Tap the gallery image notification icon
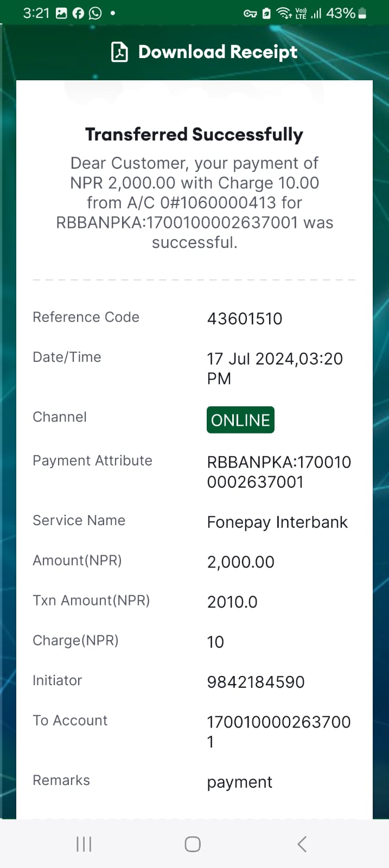Viewport: 389px width, 868px height. [x=61, y=13]
